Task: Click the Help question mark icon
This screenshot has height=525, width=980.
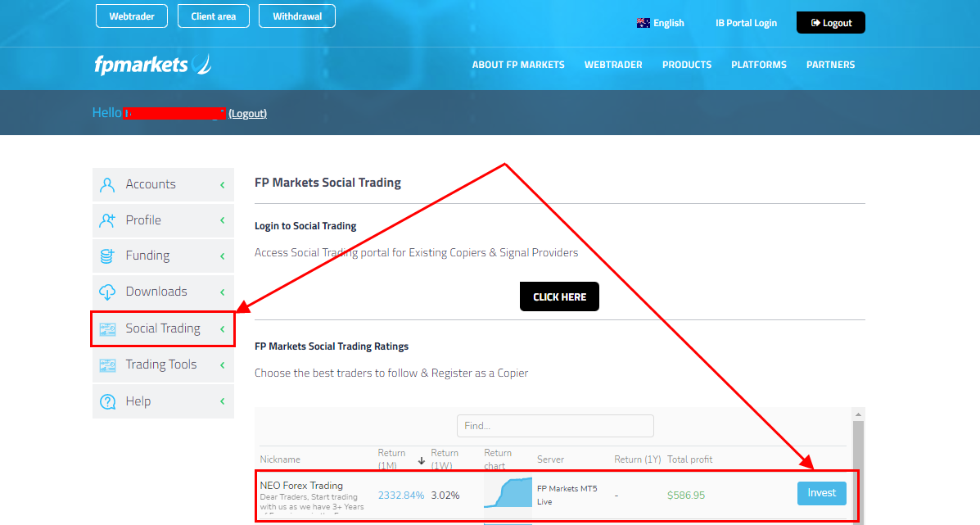Action: (107, 401)
